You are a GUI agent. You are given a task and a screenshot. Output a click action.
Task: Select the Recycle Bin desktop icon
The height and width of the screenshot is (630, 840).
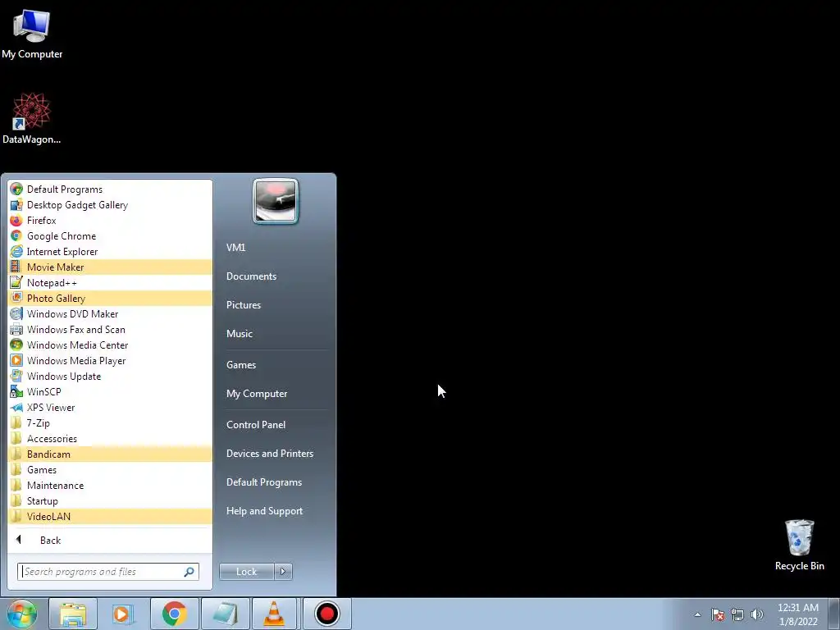799,545
